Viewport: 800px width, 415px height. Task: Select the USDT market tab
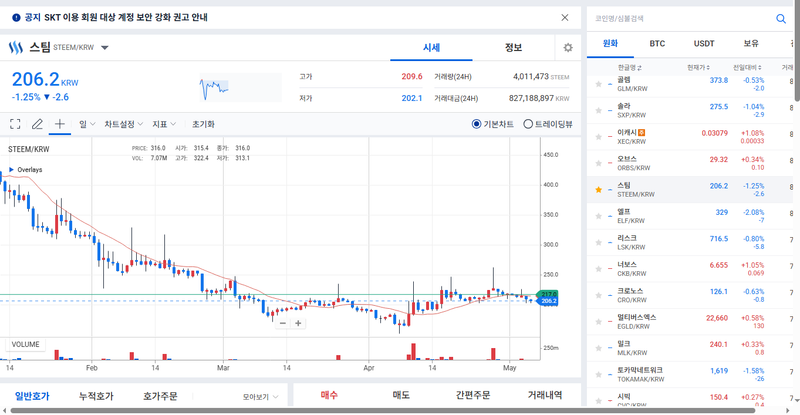coord(704,44)
